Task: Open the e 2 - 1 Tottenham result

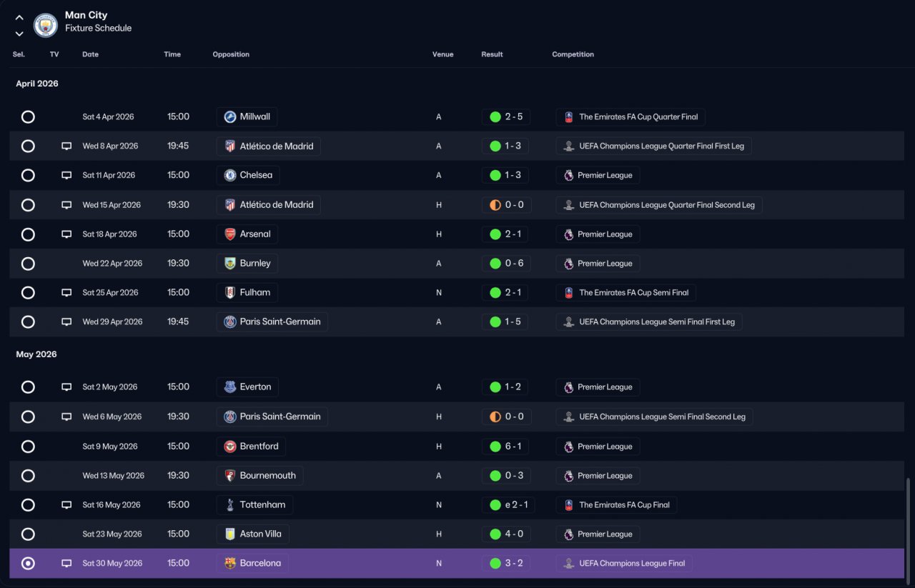Action: tap(508, 505)
